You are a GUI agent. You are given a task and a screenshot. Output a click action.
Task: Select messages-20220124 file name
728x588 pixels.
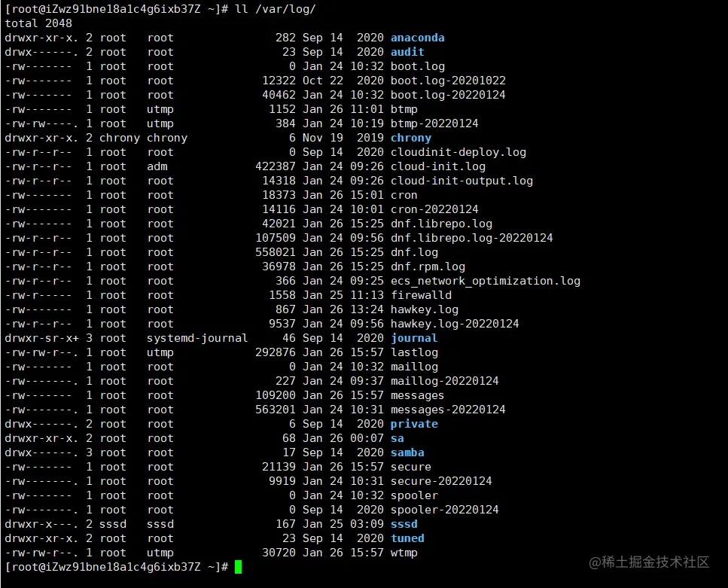[x=448, y=410]
